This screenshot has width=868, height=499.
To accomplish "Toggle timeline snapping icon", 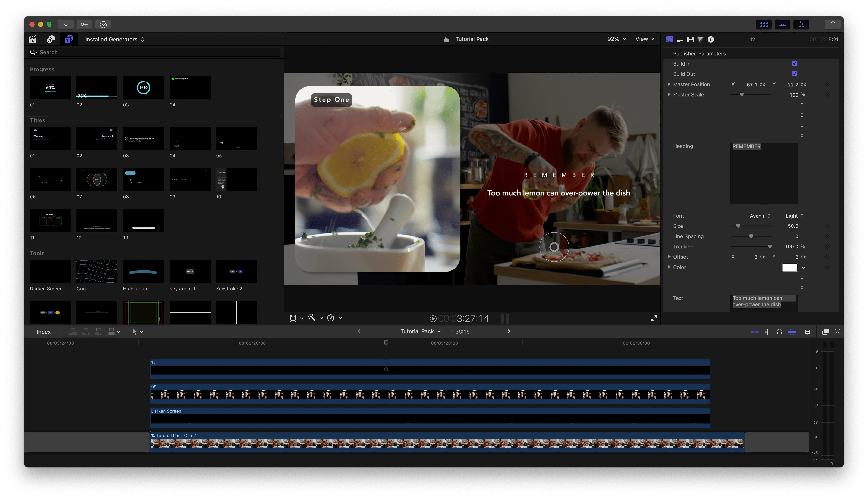I will (792, 332).
